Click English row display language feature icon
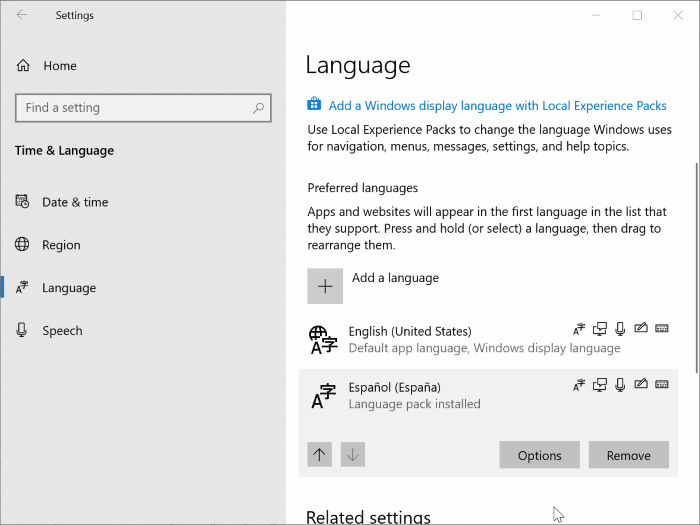Viewport: 700px width, 525px height. coord(579,329)
